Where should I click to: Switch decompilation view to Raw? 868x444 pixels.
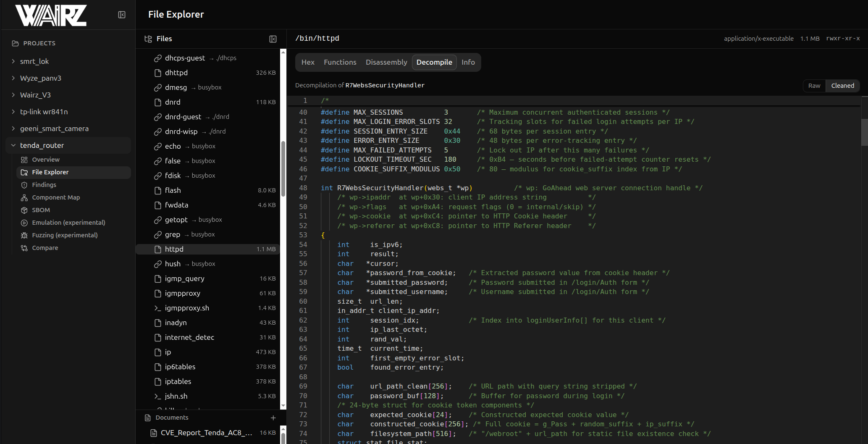click(x=814, y=86)
